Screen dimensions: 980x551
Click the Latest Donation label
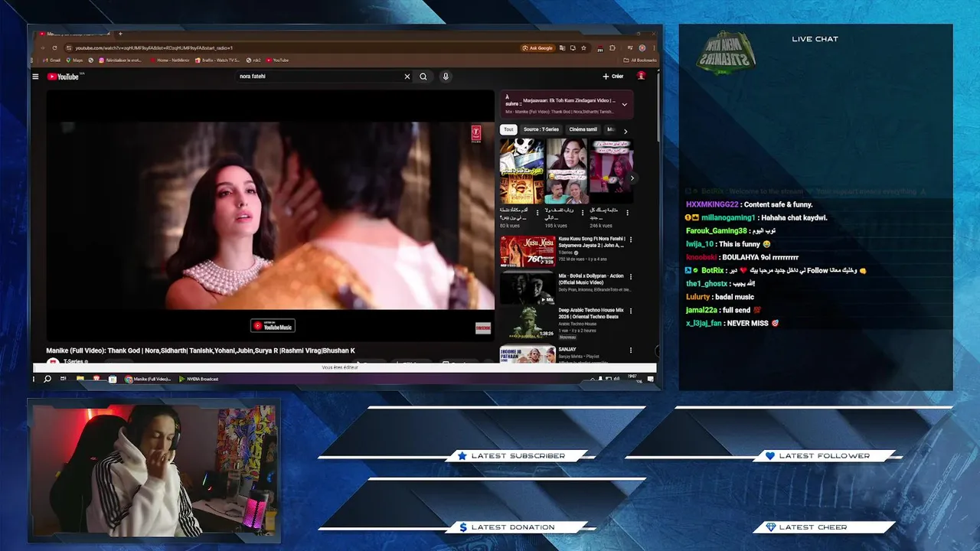[x=512, y=527]
